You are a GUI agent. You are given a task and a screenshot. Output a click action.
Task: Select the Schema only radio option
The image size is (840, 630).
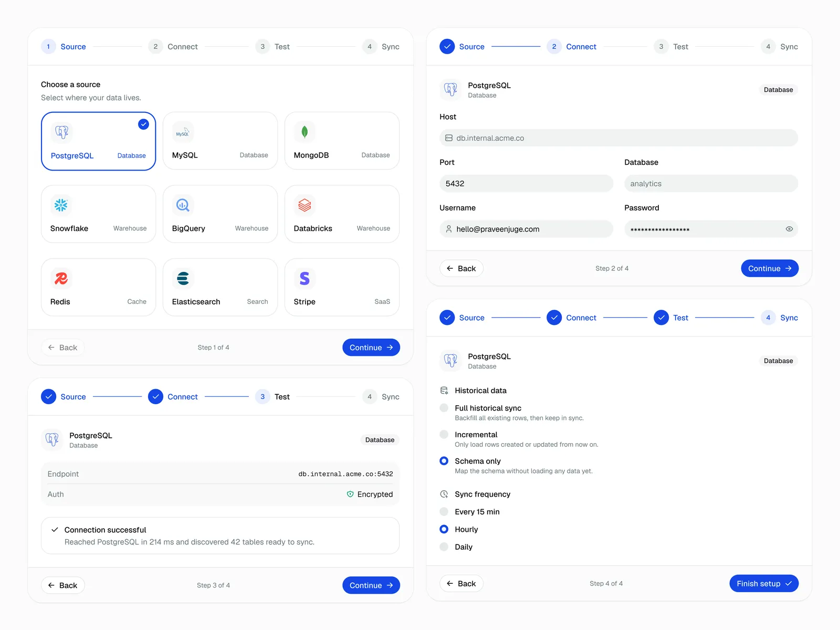444,461
